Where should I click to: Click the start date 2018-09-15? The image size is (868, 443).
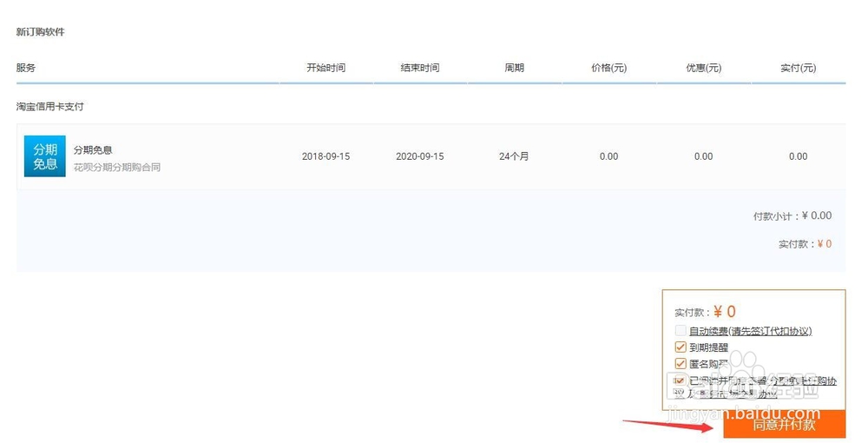[326, 156]
